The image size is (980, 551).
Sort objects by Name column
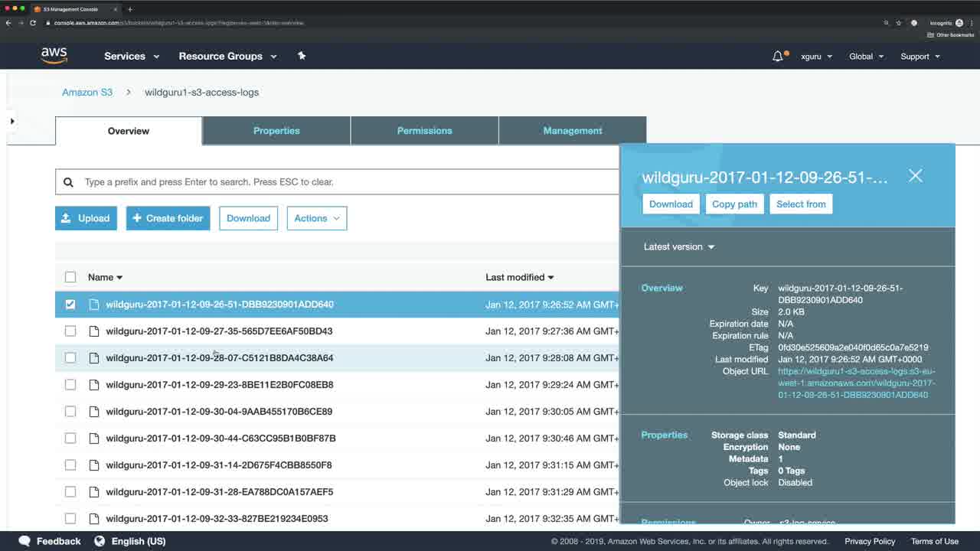(105, 277)
